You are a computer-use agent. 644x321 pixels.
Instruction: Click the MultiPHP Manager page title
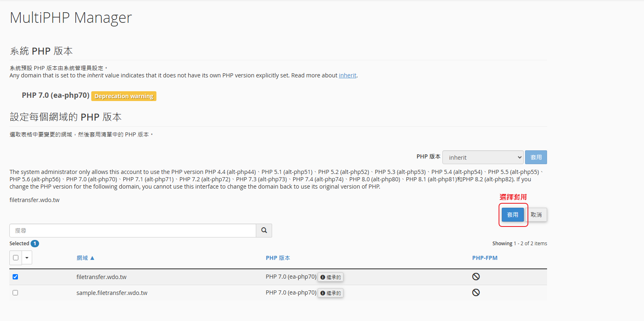pyautogui.click(x=71, y=18)
